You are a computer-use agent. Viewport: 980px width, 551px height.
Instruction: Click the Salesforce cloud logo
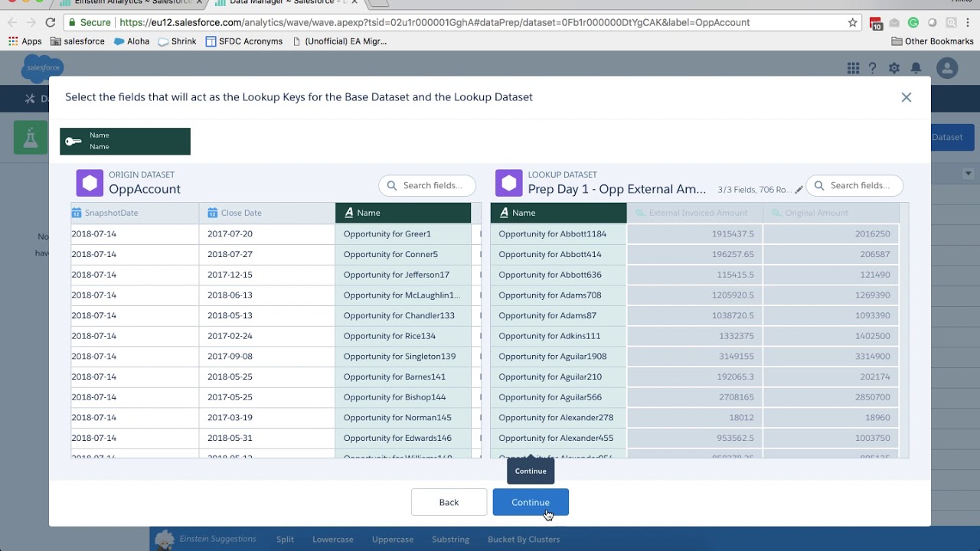pos(43,67)
